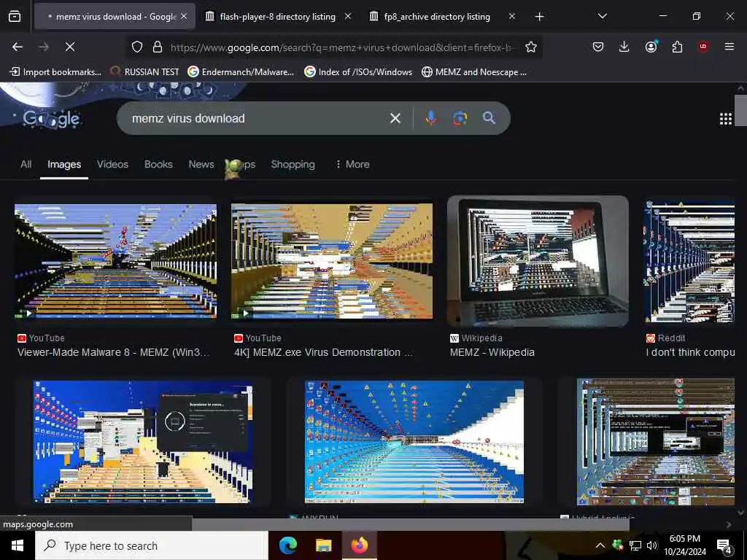
Task: Open Import bookmarks bookmark
Action: 55,72
